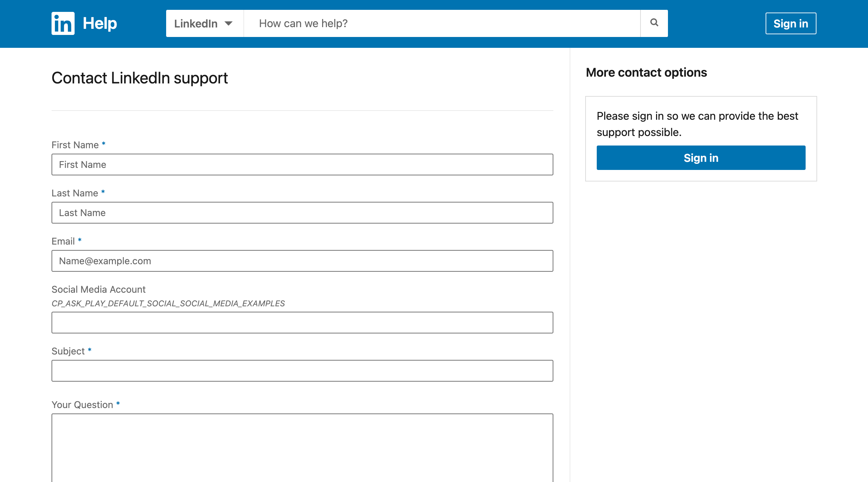The height and width of the screenshot is (482, 868).
Task: Click the Subject label text
Action: coord(68,351)
